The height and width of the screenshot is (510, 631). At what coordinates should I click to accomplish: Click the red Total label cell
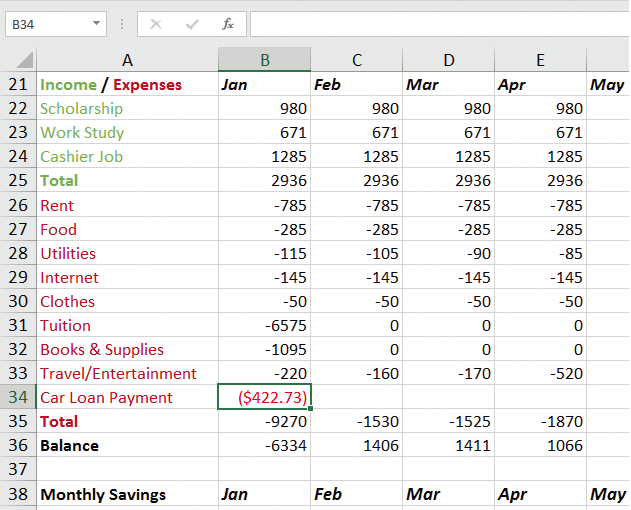pos(128,421)
